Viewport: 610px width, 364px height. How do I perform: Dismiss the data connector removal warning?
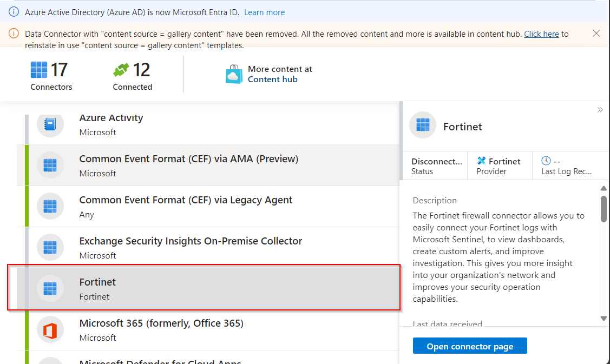(x=597, y=33)
